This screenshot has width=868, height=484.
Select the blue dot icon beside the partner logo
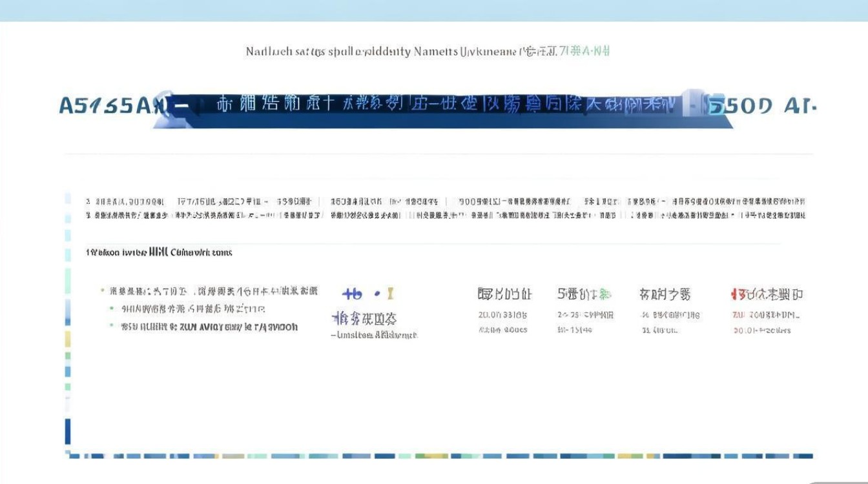(x=377, y=294)
